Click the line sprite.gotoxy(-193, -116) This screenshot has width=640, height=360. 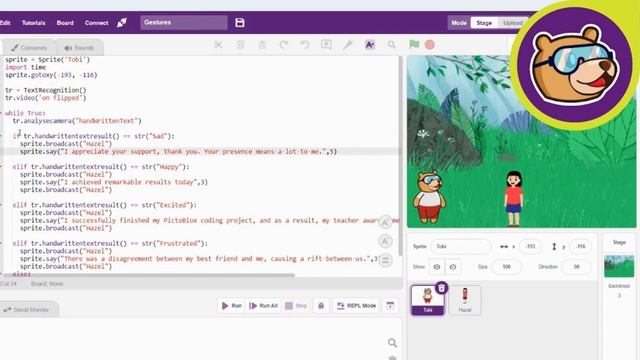coord(51,75)
